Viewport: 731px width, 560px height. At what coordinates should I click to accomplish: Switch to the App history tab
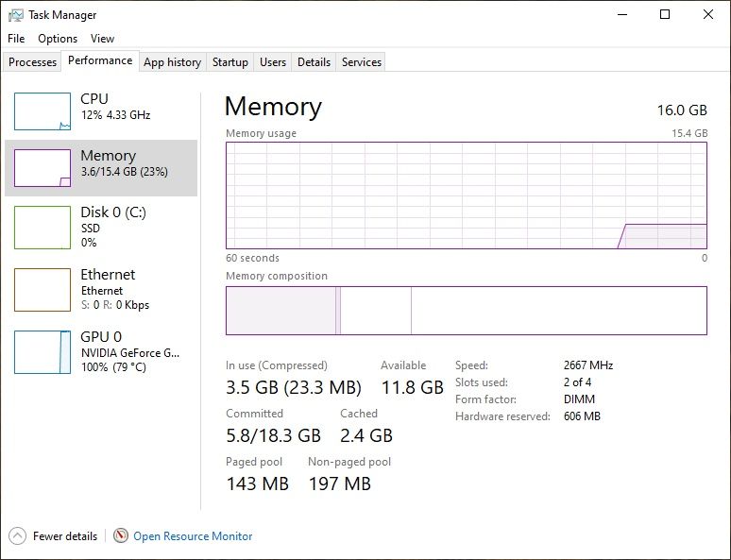172,62
